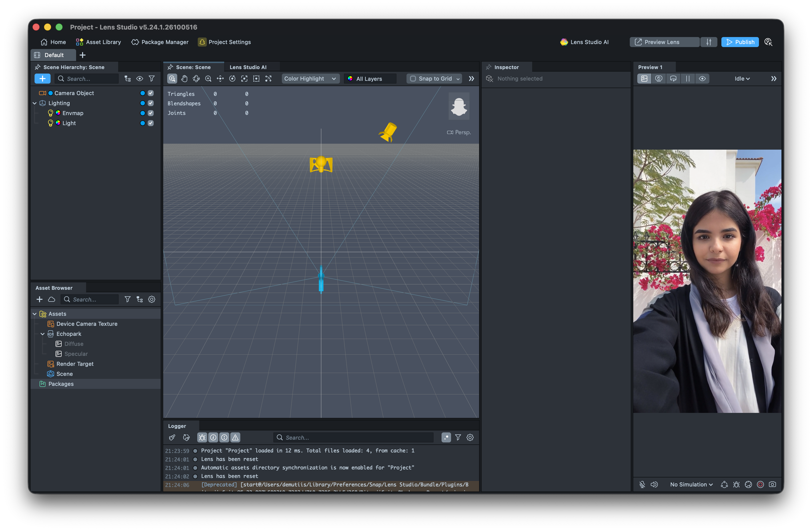812x531 pixels.
Task: Open the No Simulation dropdown
Action: point(691,485)
